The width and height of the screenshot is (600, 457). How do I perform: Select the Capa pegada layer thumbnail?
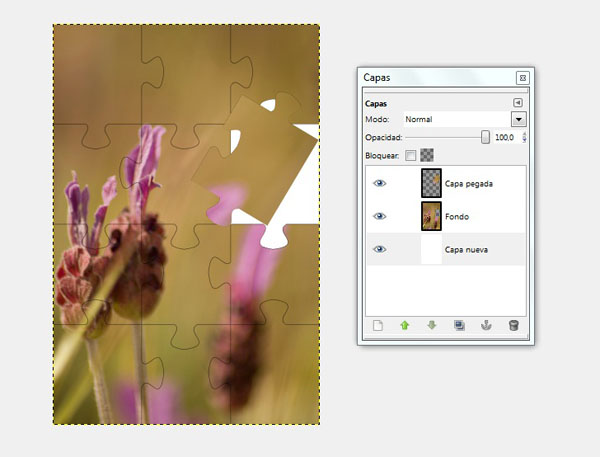click(x=431, y=183)
